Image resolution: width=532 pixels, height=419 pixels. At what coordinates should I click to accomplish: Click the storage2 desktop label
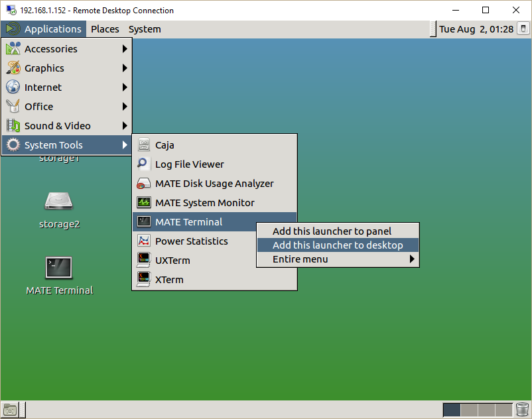(60, 224)
